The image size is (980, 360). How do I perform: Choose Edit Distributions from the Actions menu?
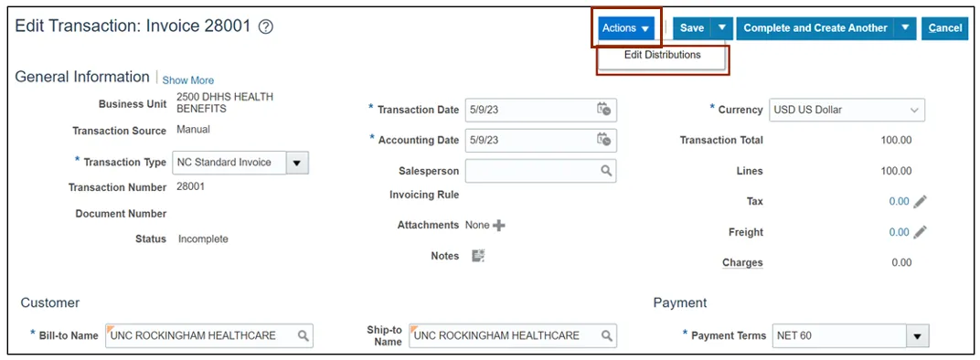pos(663,55)
